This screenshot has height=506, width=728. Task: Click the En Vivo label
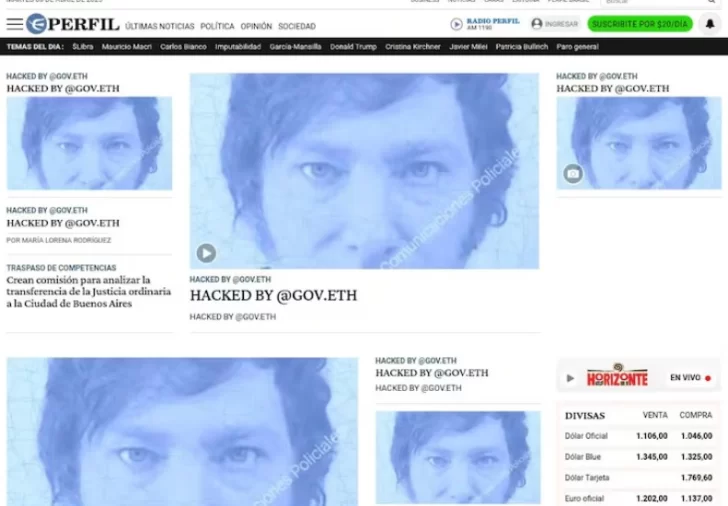point(685,378)
